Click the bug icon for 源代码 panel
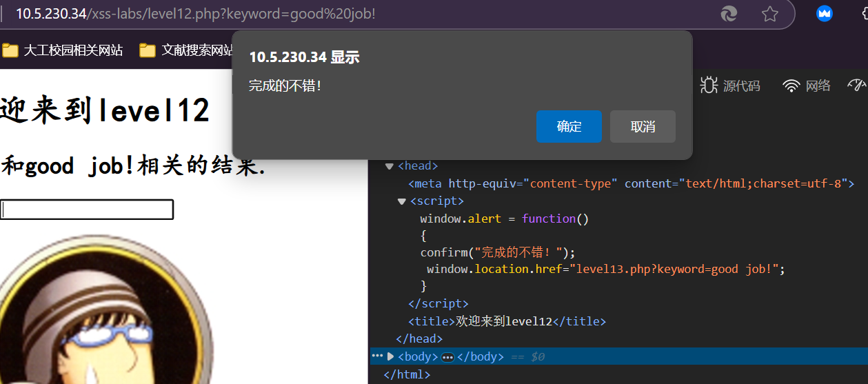 [709, 85]
